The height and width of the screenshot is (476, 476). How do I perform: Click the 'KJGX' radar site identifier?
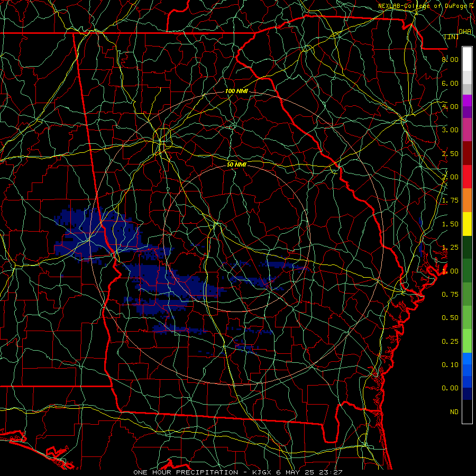coord(262,472)
